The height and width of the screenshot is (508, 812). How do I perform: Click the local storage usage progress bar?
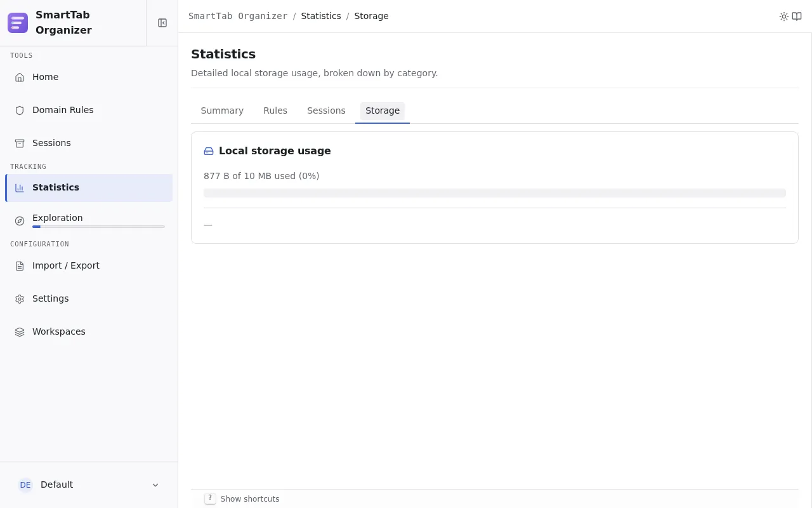495,193
